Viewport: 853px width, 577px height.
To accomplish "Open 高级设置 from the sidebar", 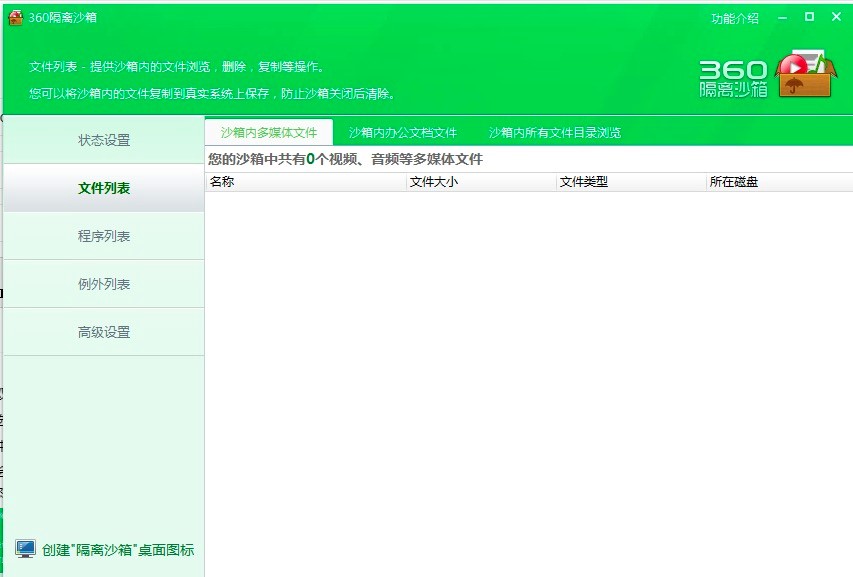I will point(104,332).
